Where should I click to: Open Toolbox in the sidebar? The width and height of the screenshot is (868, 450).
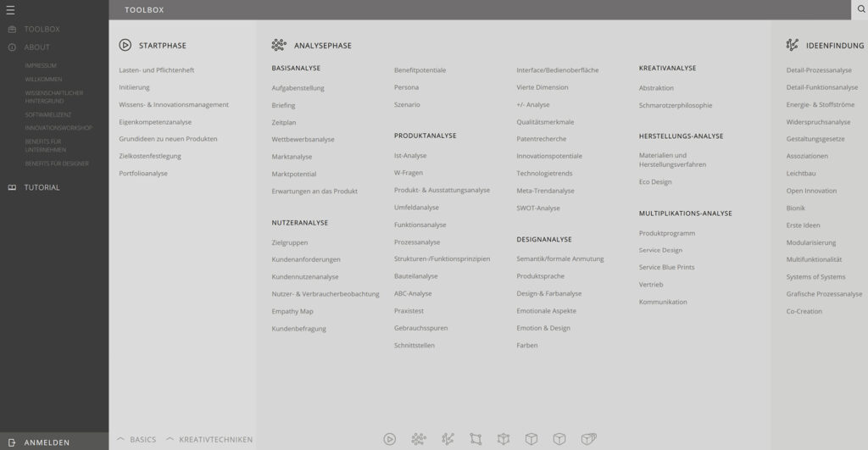tap(42, 30)
